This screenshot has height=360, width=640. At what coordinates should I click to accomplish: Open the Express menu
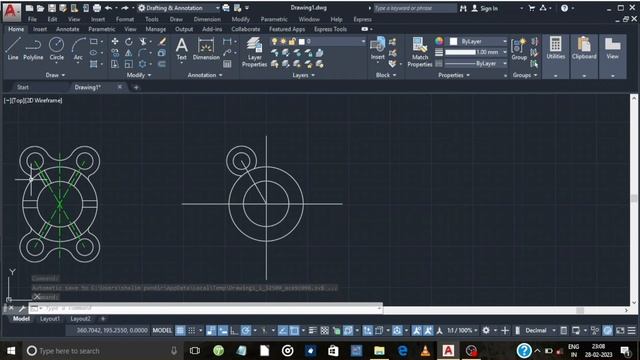(362, 19)
